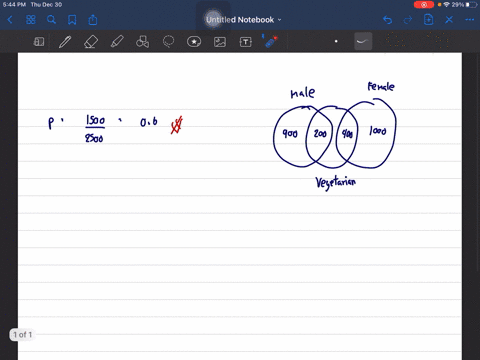The width and height of the screenshot is (480, 360).
Task: Undo the last stroke
Action: [x=387, y=20]
